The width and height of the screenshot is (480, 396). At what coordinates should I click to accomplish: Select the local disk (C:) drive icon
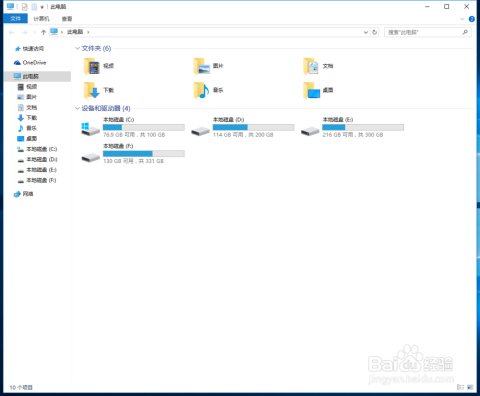[91, 129]
